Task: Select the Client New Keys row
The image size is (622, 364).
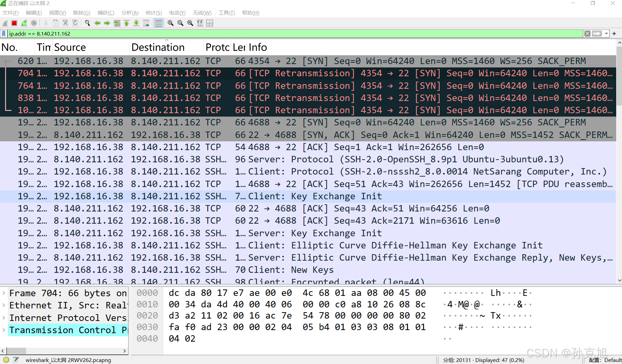Action: point(308,270)
